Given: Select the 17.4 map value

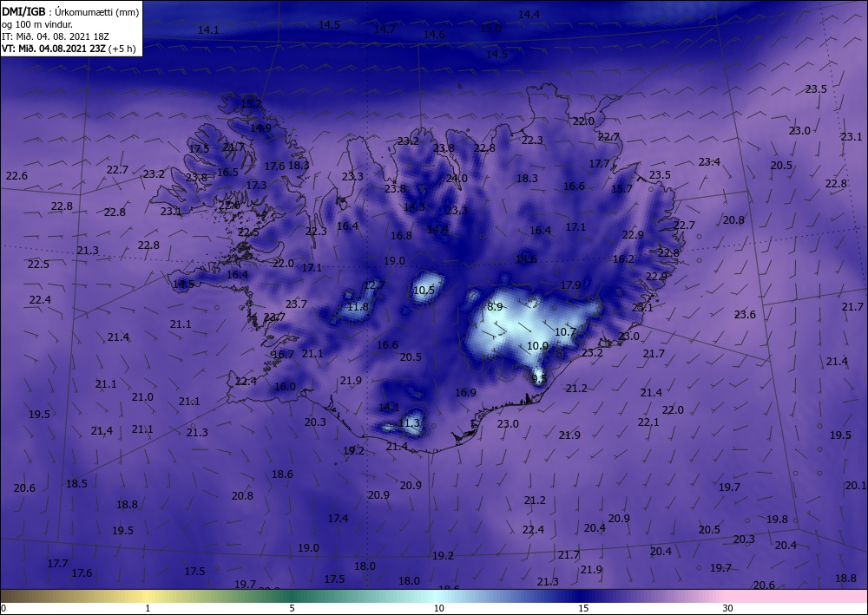Looking at the screenshot, I should pyautogui.click(x=338, y=518).
